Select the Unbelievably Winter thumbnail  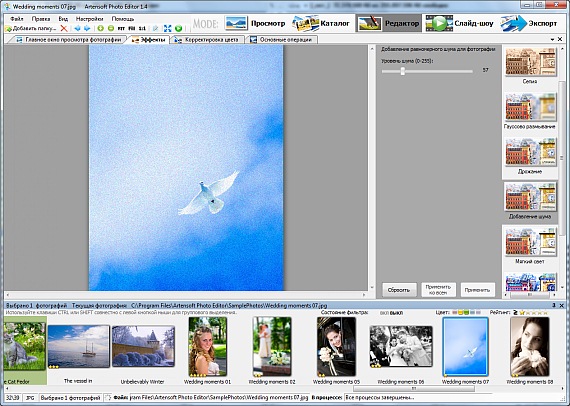click(143, 346)
